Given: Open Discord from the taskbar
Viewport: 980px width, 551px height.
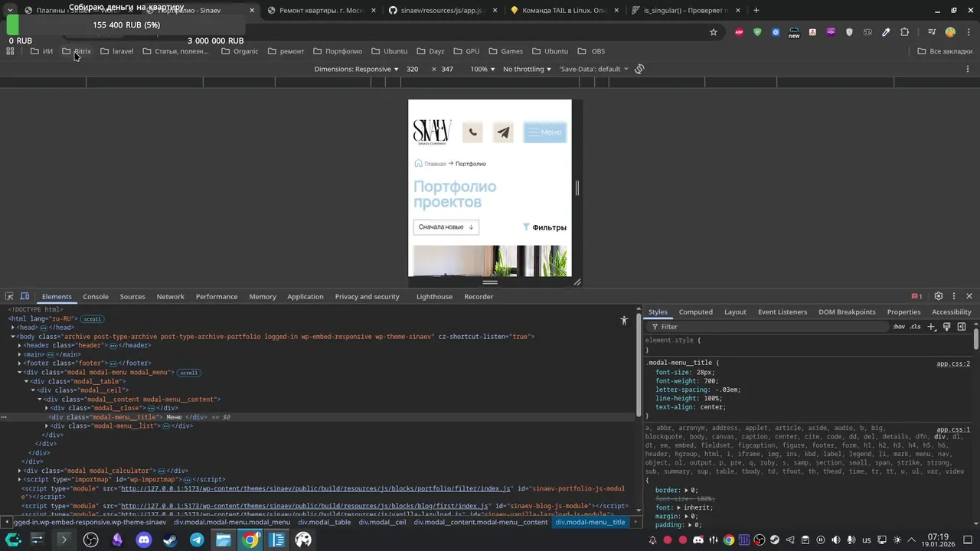Looking at the screenshot, I should [x=144, y=540].
